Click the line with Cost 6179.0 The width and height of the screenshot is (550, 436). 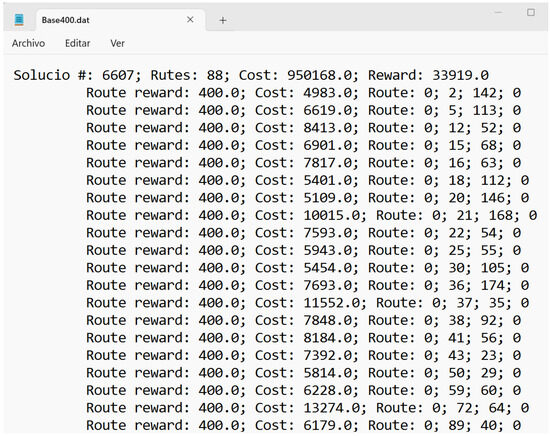pyautogui.click(x=303, y=426)
